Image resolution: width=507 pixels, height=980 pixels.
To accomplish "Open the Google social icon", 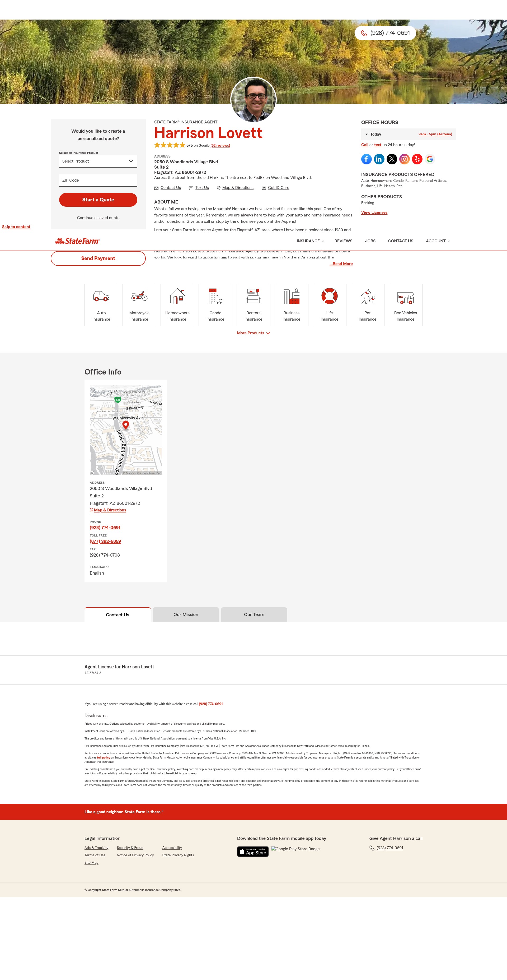I will click(x=430, y=159).
